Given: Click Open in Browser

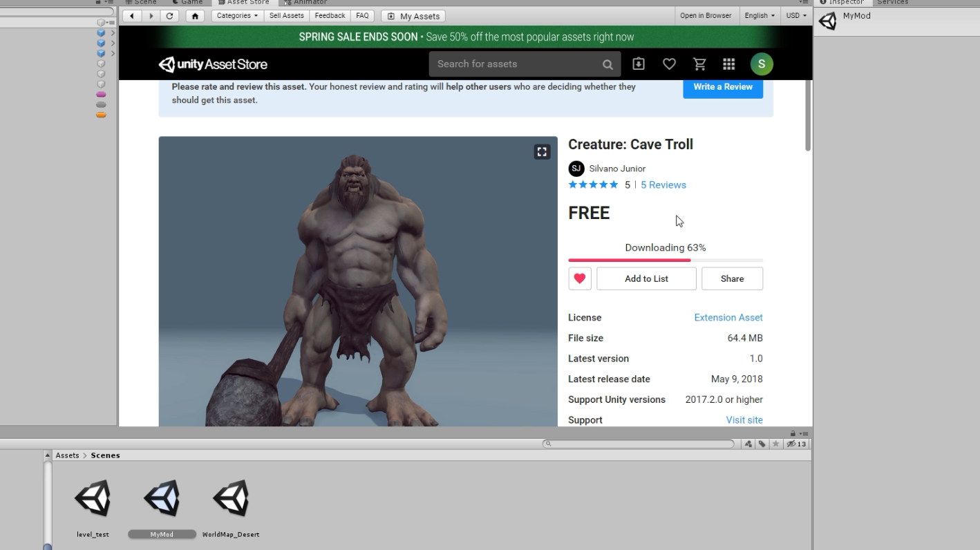Looking at the screenshot, I should [706, 16].
